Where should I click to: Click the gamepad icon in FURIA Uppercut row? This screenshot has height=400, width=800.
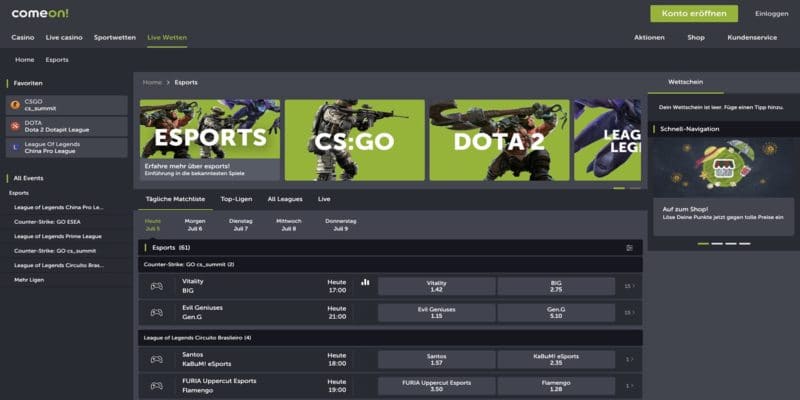(x=157, y=386)
